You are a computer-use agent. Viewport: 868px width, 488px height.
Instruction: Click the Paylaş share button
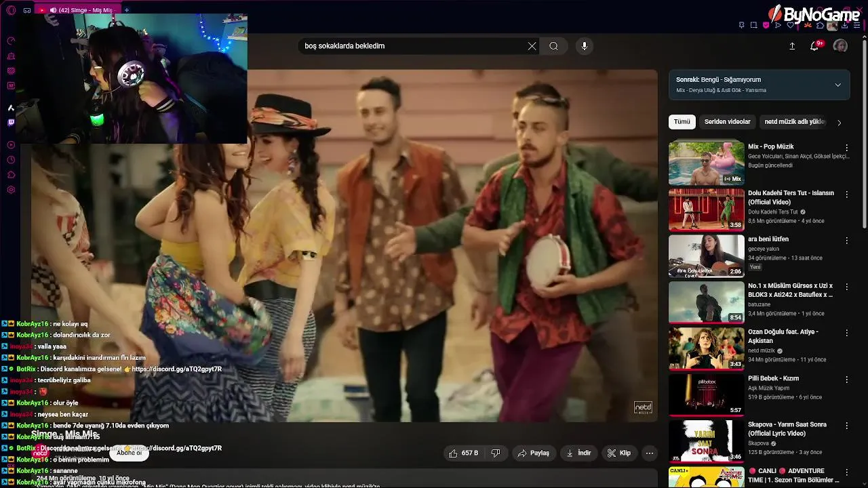pyautogui.click(x=534, y=453)
